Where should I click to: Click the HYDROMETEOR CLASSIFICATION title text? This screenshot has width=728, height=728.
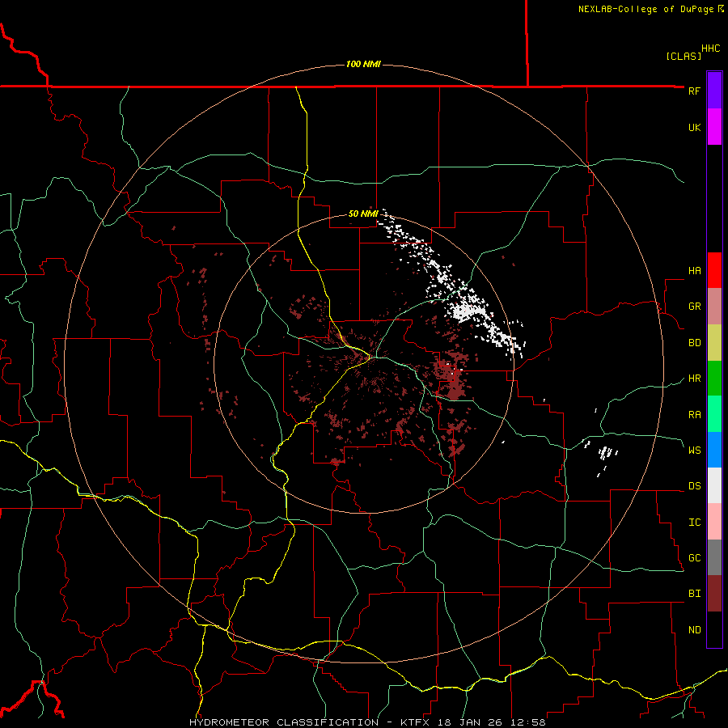[x=284, y=722]
